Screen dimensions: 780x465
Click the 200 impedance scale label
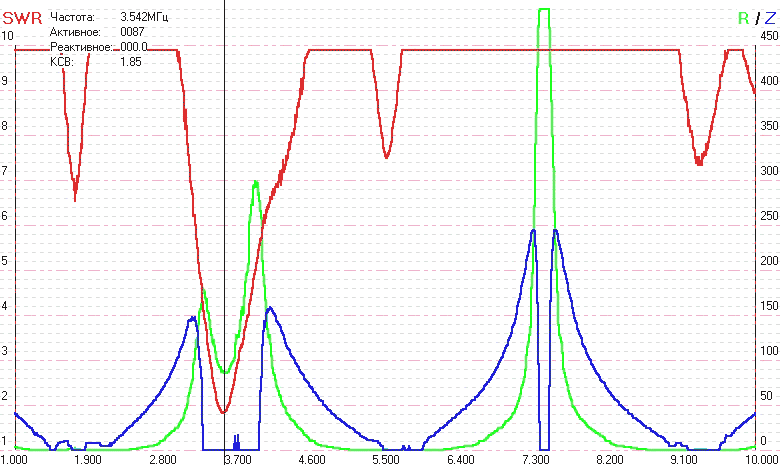click(769, 260)
